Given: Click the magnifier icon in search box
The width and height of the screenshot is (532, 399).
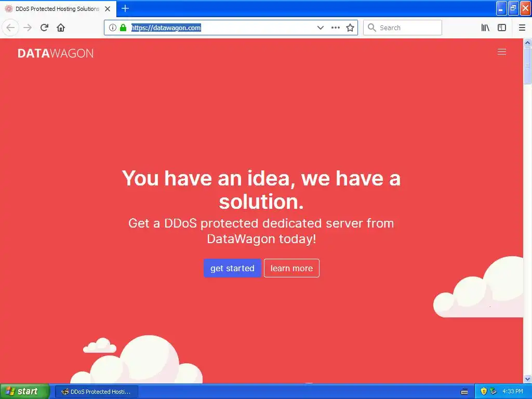Looking at the screenshot, I should pos(372,28).
